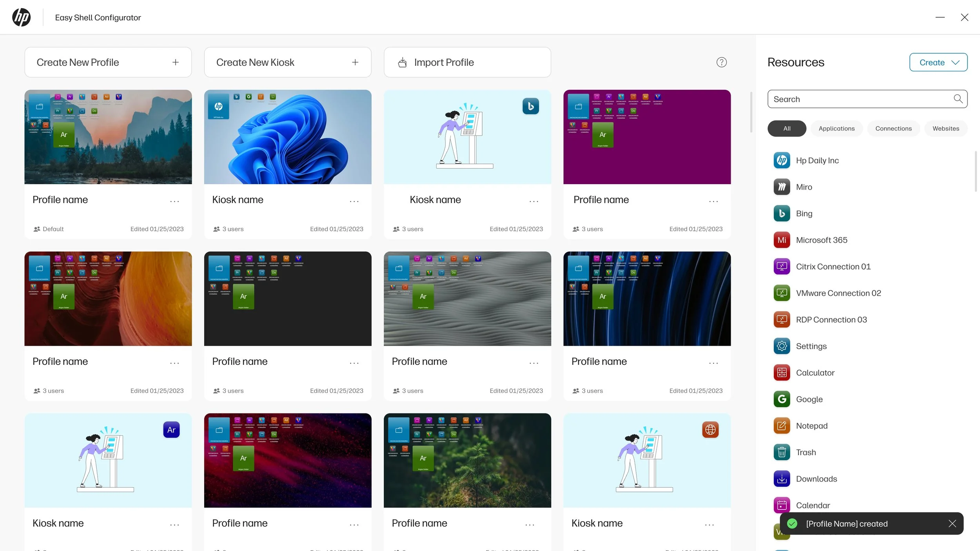Open the Calculator resource icon
This screenshot has height=551, width=980.
[782, 373]
